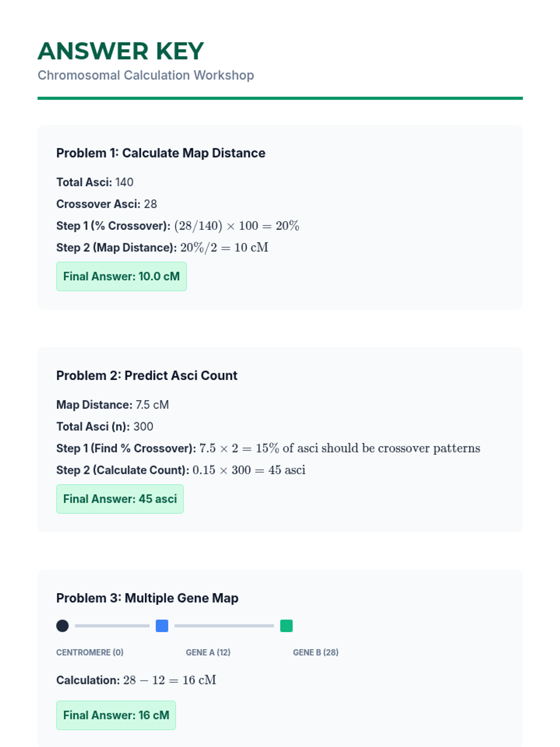Click the GENE B (28) label
Screen dimensions: 560x747
tap(315, 652)
